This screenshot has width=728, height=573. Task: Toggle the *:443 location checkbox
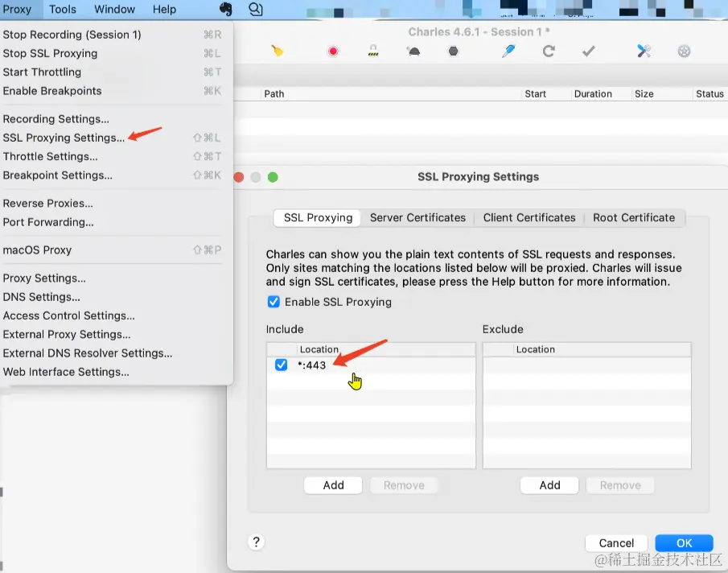click(x=281, y=365)
